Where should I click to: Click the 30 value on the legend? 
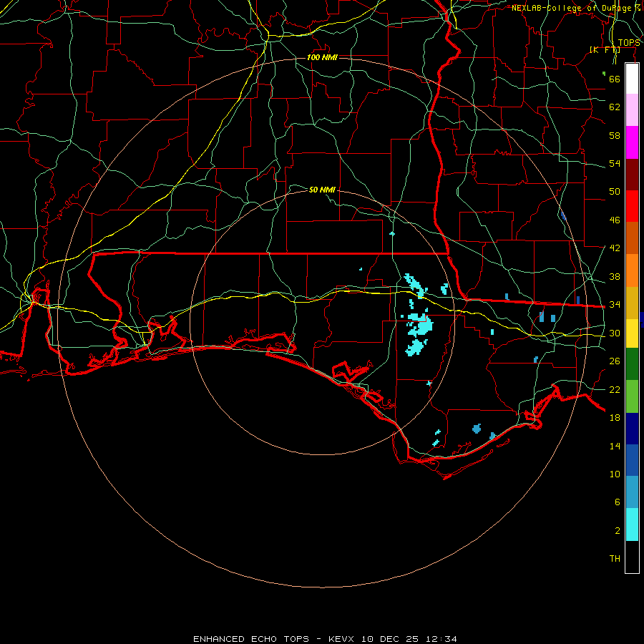[615, 333]
